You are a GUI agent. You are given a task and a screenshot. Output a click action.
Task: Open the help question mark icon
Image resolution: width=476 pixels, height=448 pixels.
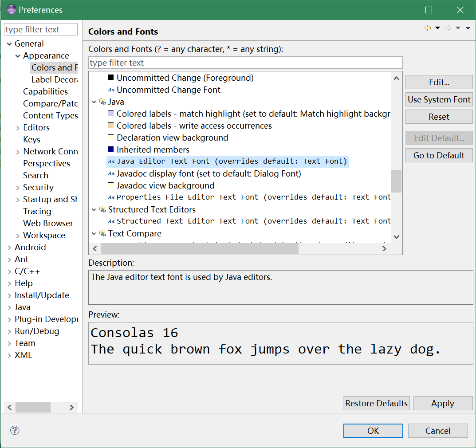(x=15, y=430)
